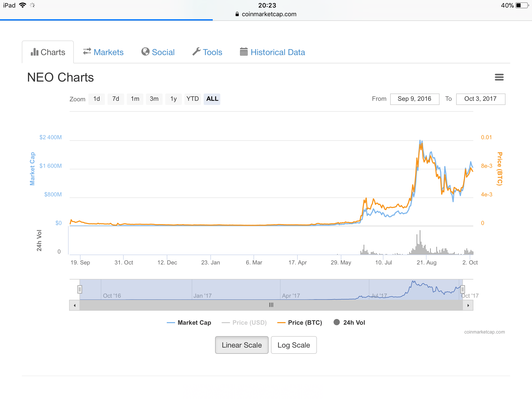Show the Price (USD) series in legend
Viewport: 532px width, 399px height.
[x=244, y=323]
